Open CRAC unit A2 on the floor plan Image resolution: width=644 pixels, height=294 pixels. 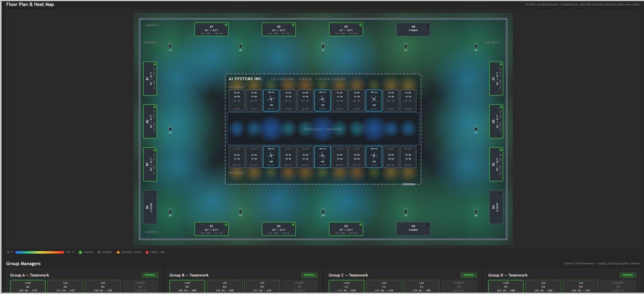279,29
